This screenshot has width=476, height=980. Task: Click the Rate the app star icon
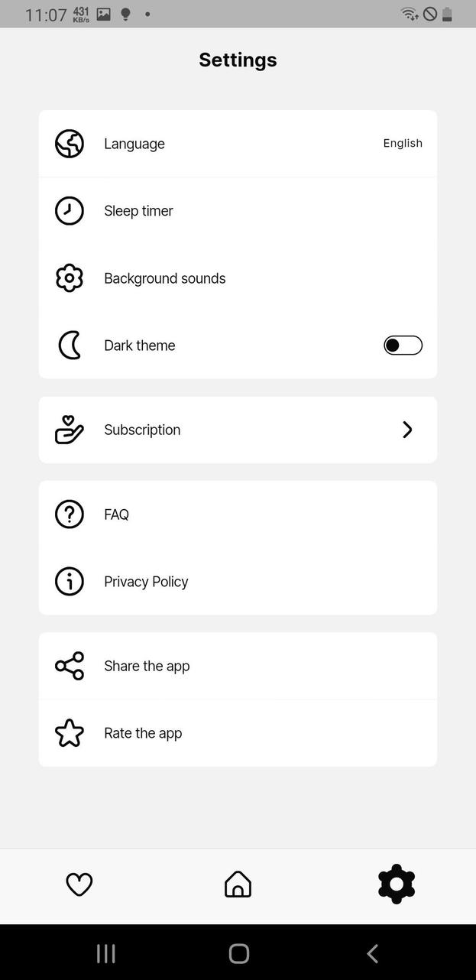[x=70, y=732]
